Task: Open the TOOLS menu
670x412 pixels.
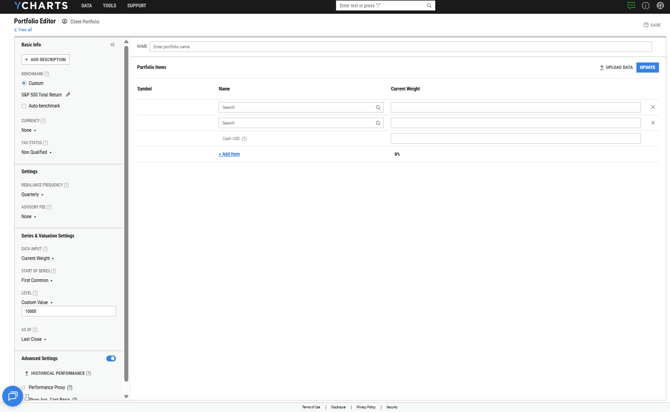Action: [x=109, y=6]
